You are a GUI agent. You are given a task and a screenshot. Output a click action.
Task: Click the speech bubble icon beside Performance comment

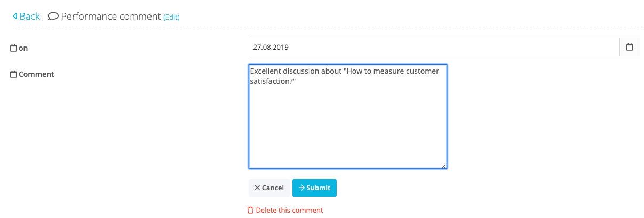pos(53,17)
